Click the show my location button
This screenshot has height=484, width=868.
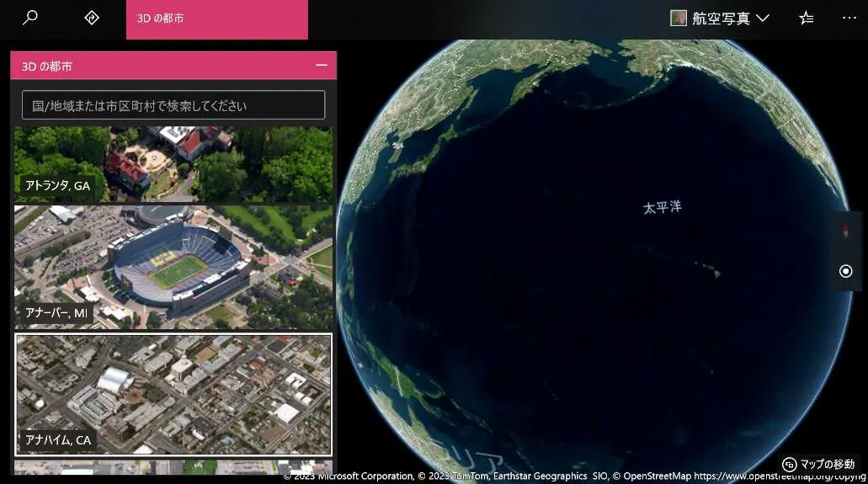coord(845,271)
